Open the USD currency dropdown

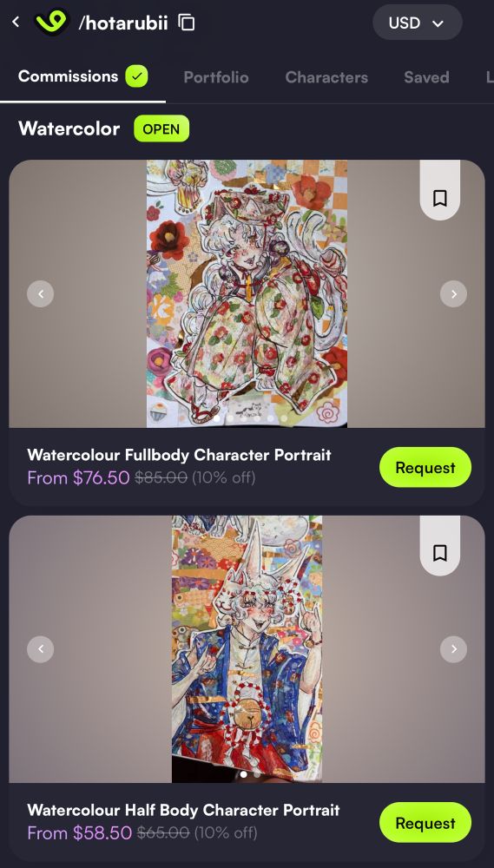[x=417, y=23]
